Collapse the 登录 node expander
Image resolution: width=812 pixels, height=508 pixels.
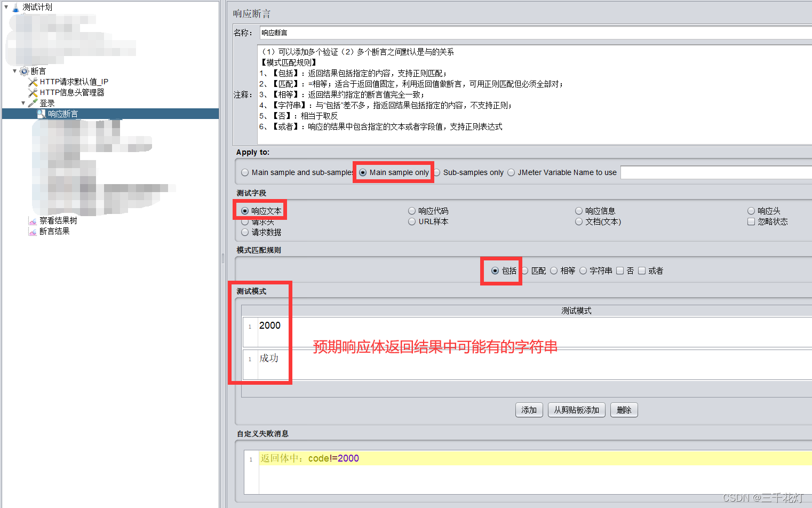[24, 102]
